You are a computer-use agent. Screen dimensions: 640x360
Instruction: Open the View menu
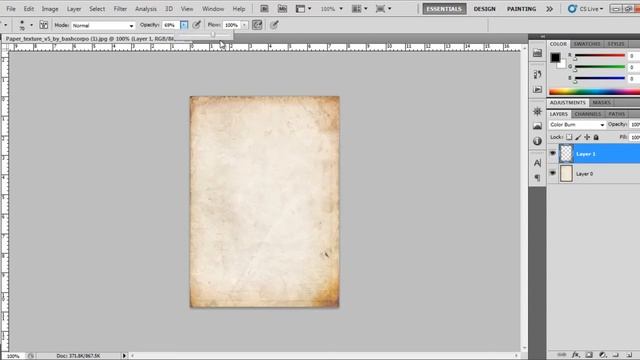(187, 9)
